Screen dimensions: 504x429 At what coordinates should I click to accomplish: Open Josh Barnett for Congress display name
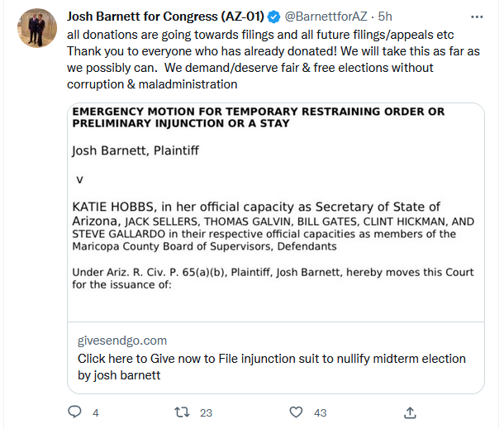pyautogui.click(x=164, y=17)
